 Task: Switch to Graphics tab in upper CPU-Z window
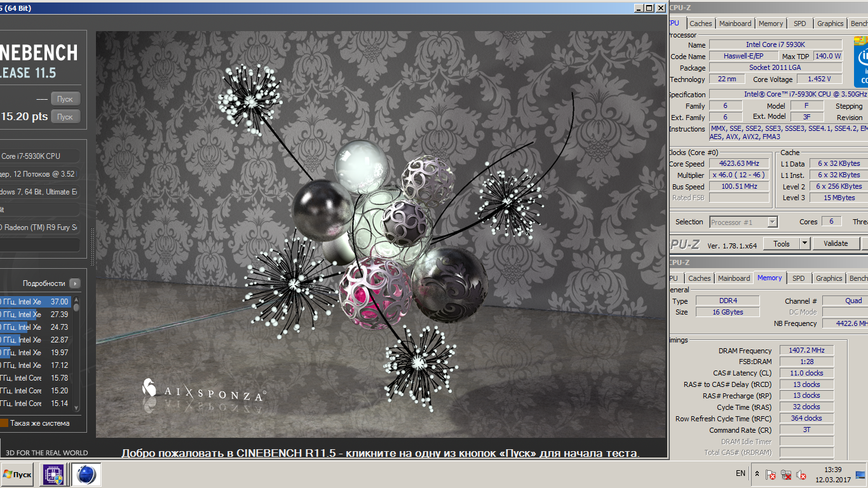[x=831, y=24]
